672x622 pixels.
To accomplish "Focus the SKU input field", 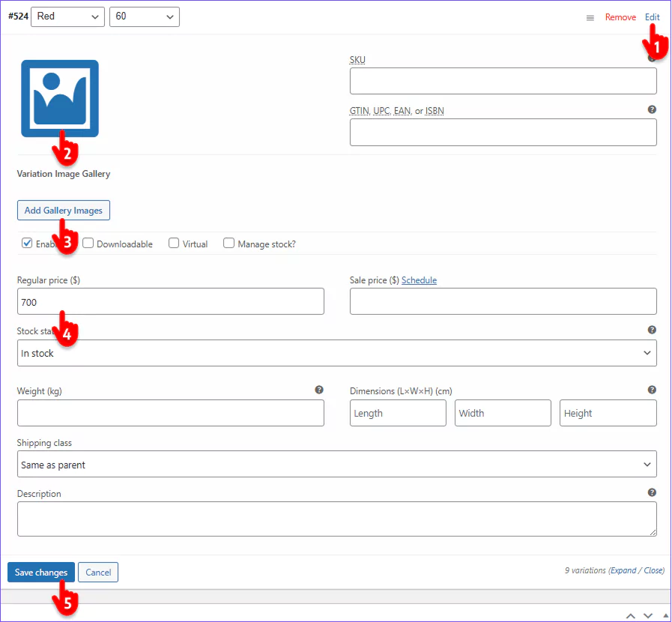I will pos(503,81).
